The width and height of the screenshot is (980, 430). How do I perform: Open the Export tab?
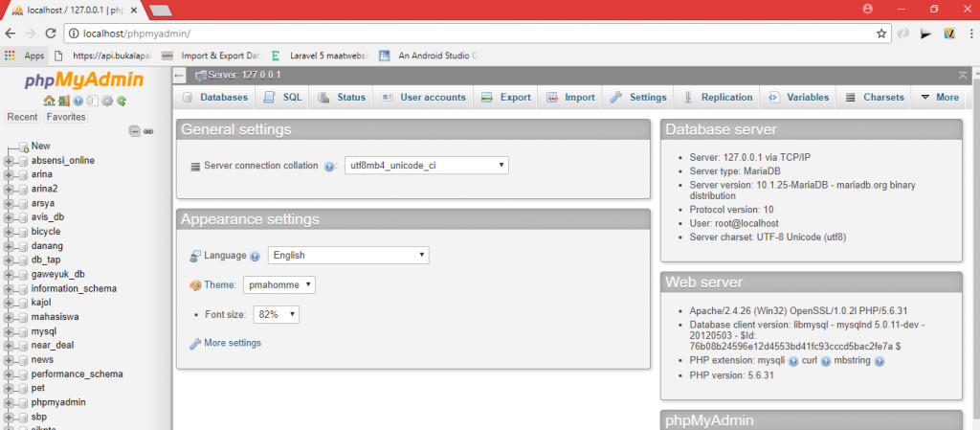point(506,98)
